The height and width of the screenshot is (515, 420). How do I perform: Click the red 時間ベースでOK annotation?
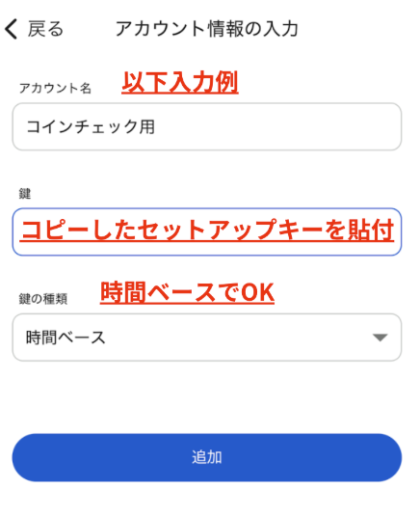coord(187,292)
